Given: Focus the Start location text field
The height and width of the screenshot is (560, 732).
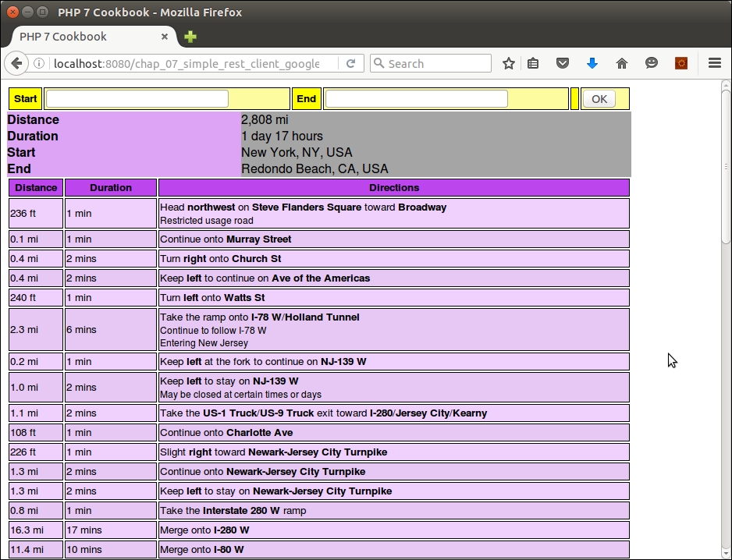Looking at the screenshot, I should tap(137, 99).
